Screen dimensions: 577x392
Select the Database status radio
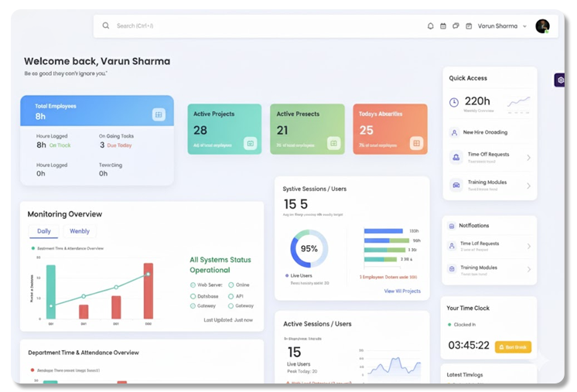193,295
